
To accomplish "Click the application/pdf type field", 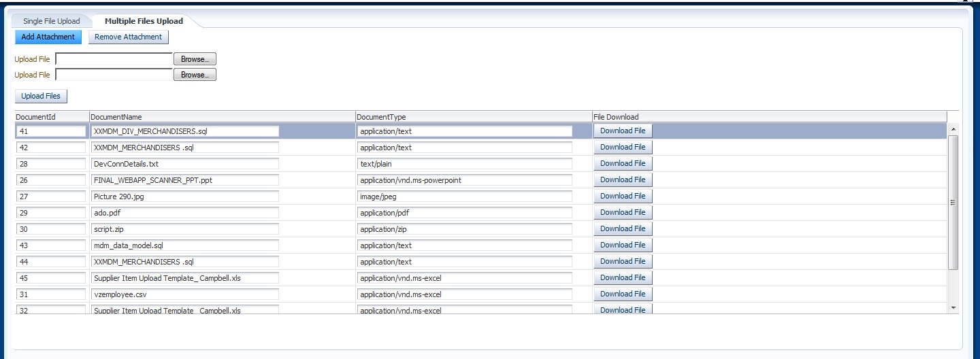I will tap(465, 213).
